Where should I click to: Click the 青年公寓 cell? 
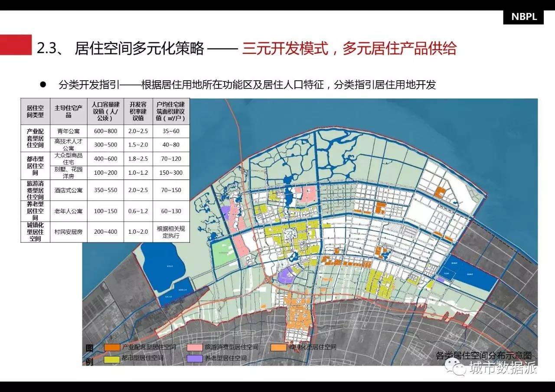[69, 131]
